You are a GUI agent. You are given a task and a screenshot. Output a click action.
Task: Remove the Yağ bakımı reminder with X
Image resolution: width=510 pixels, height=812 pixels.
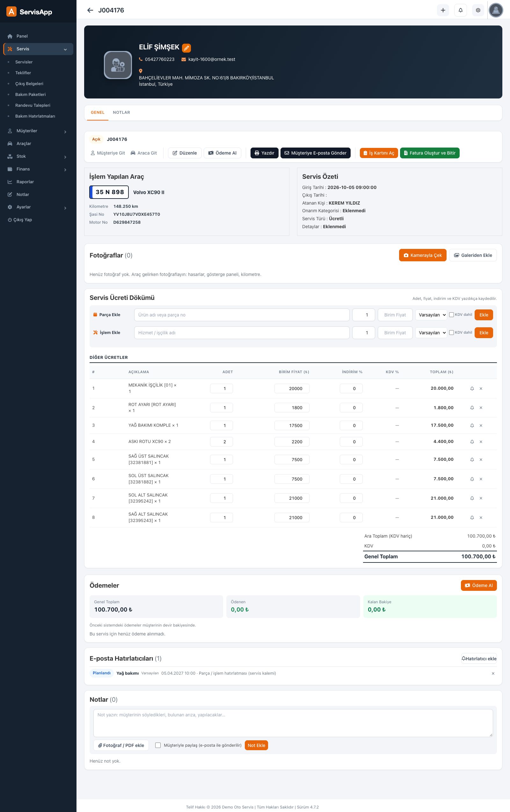493,673
